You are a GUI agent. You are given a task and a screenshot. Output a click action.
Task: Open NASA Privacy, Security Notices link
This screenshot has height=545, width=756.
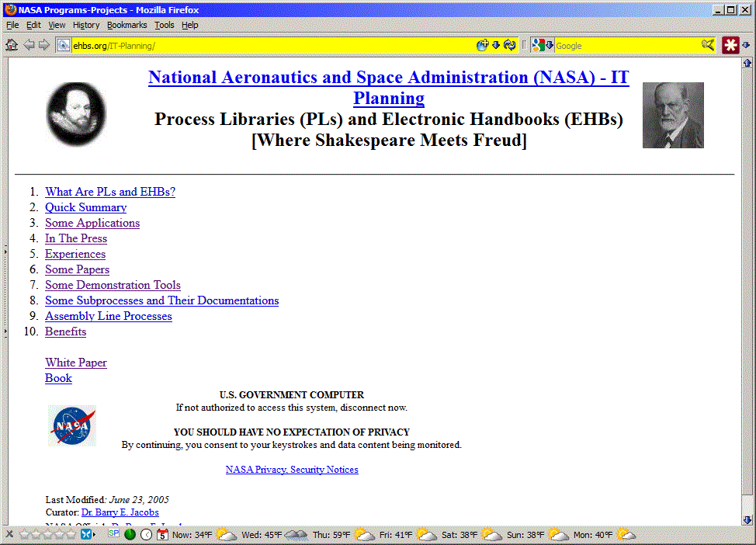point(292,469)
